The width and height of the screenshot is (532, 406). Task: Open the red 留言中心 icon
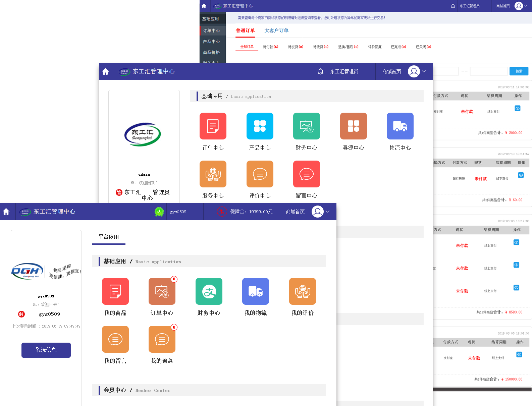[x=306, y=174]
